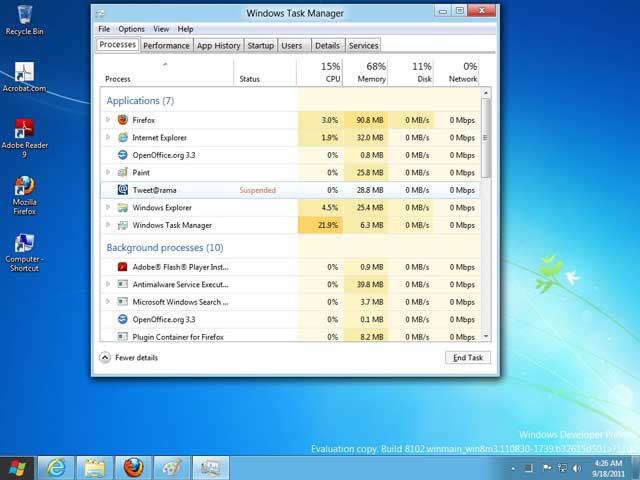640x480 pixels.
Task: Open Firefox from the taskbar
Action: tap(133, 468)
